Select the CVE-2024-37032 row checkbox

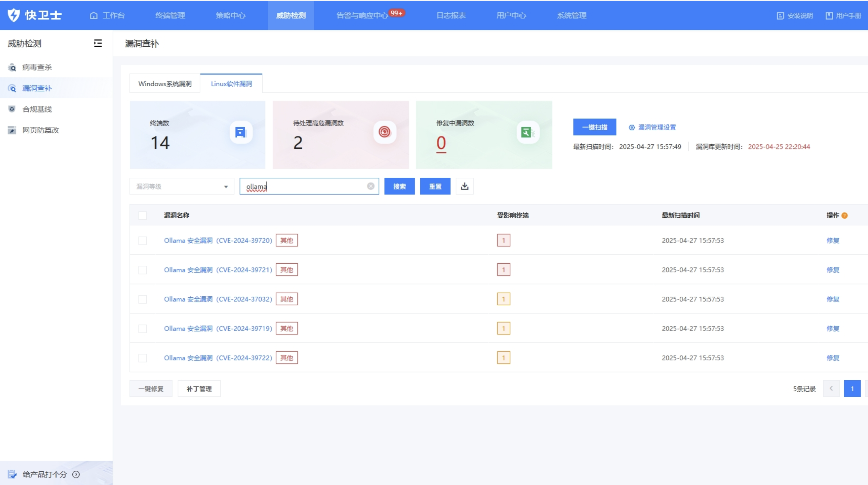point(143,299)
